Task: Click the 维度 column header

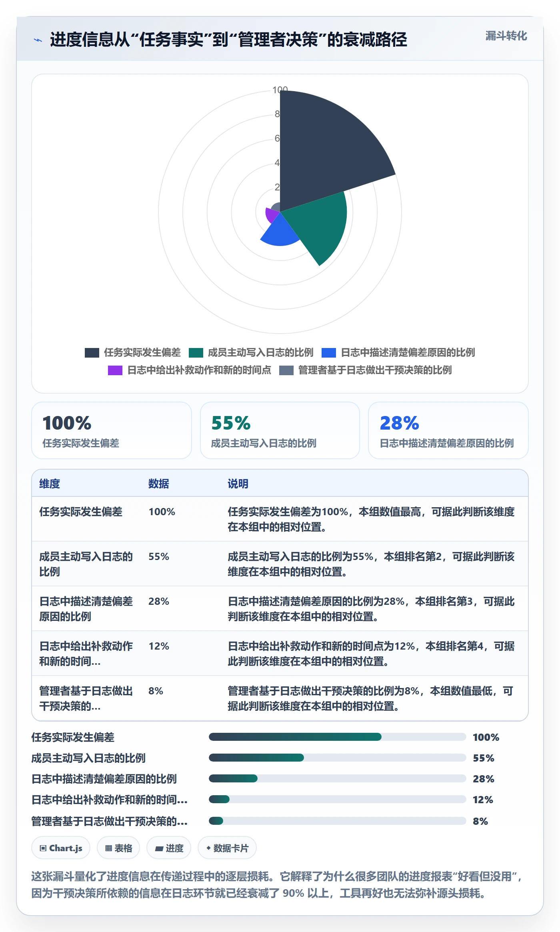Action: point(50,484)
